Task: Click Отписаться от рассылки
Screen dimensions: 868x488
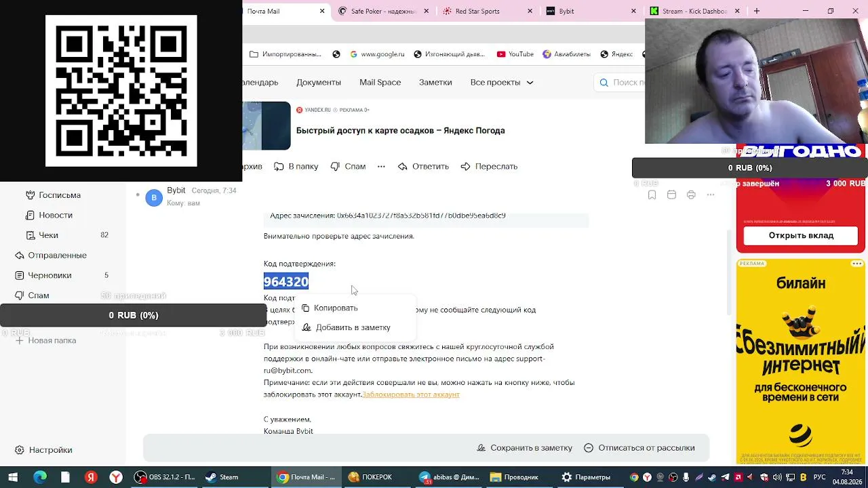Action: click(x=639, y=448)
